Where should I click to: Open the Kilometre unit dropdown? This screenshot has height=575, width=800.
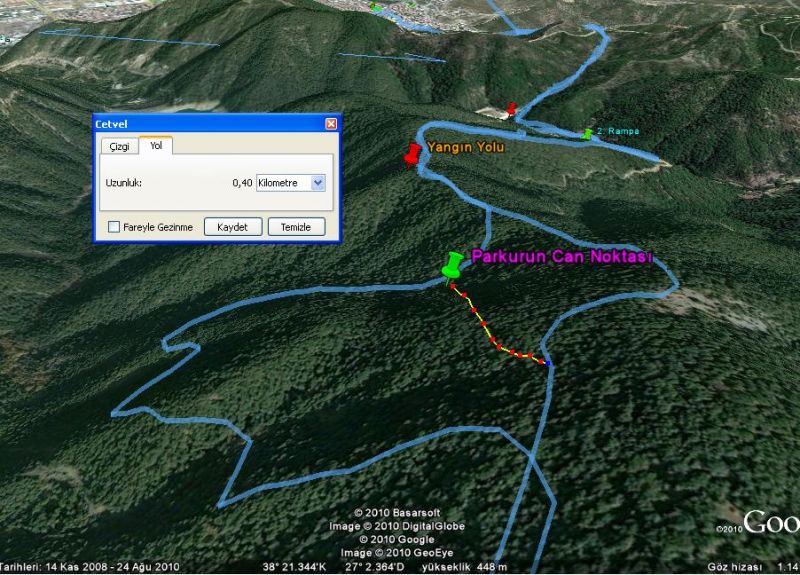(x=318, y=183)
